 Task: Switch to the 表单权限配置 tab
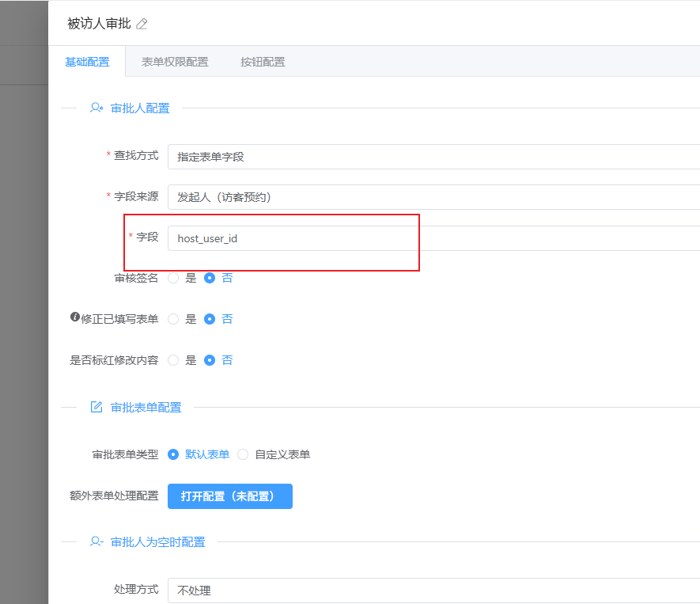tap(175, 62)
